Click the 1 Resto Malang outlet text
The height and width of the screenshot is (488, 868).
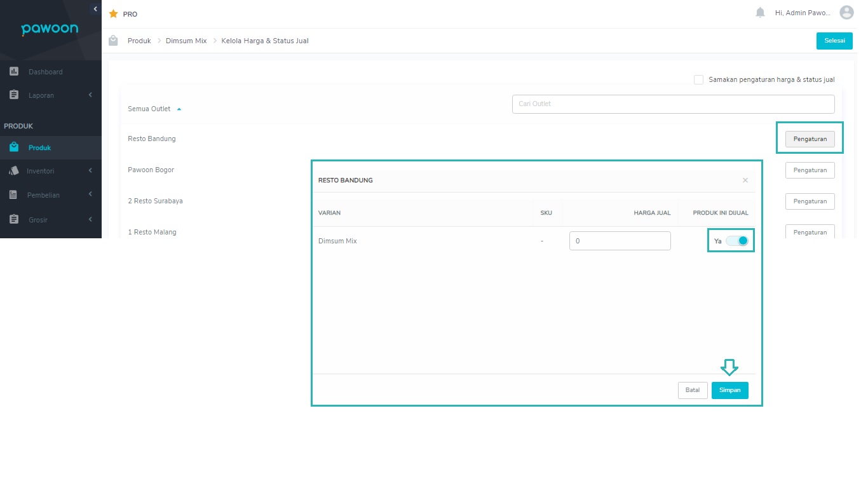pos(152,232)
